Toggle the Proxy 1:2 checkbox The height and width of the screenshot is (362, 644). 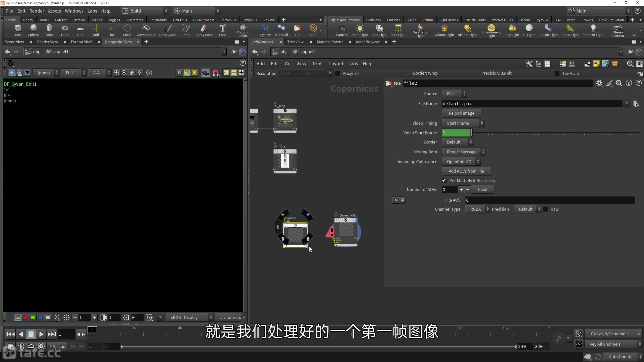(x=338, y=73)
